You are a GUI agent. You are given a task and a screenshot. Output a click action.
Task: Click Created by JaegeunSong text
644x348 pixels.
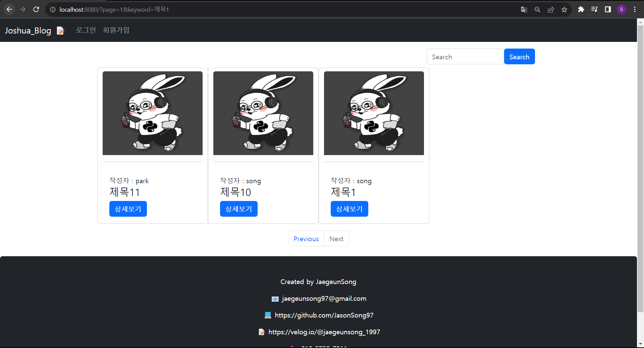(x=318, y=282)
